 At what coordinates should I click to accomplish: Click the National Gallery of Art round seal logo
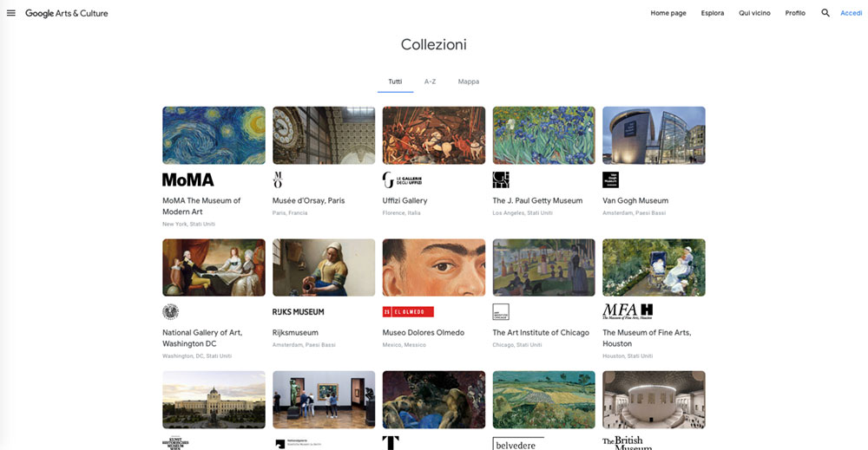[x=170, y=312]
